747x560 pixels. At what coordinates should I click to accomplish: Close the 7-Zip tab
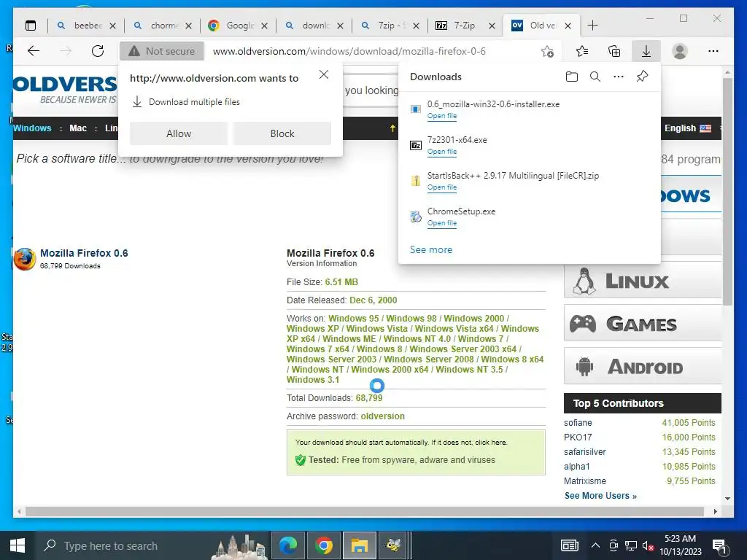coord(492,26)
